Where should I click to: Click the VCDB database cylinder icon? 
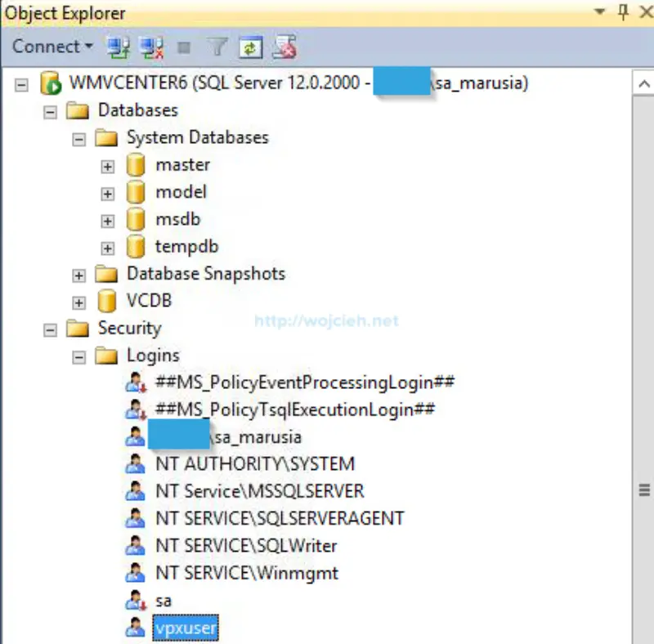click(x=107, y=301)
